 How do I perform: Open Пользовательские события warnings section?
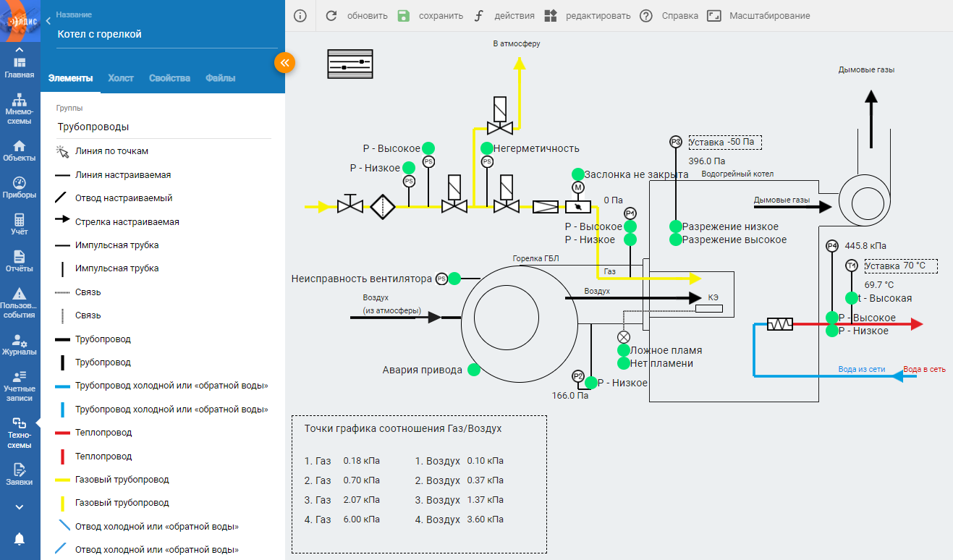click(20, 303)
